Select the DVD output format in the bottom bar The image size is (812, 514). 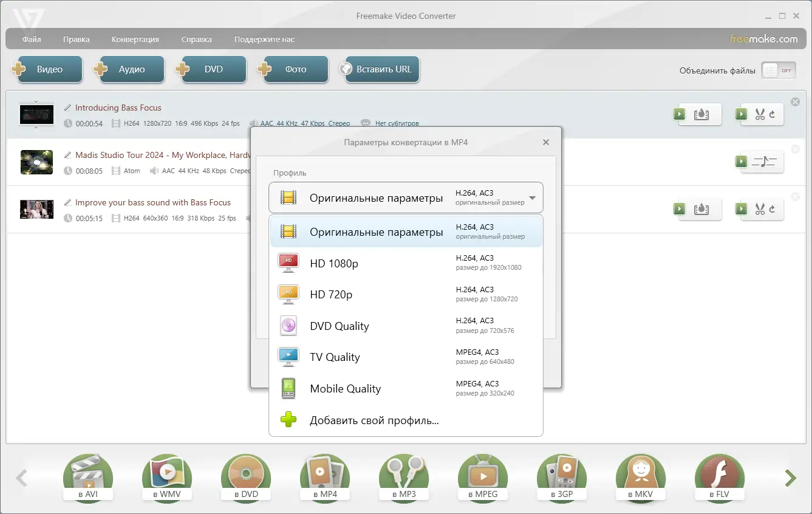click(x=246, y=478)
